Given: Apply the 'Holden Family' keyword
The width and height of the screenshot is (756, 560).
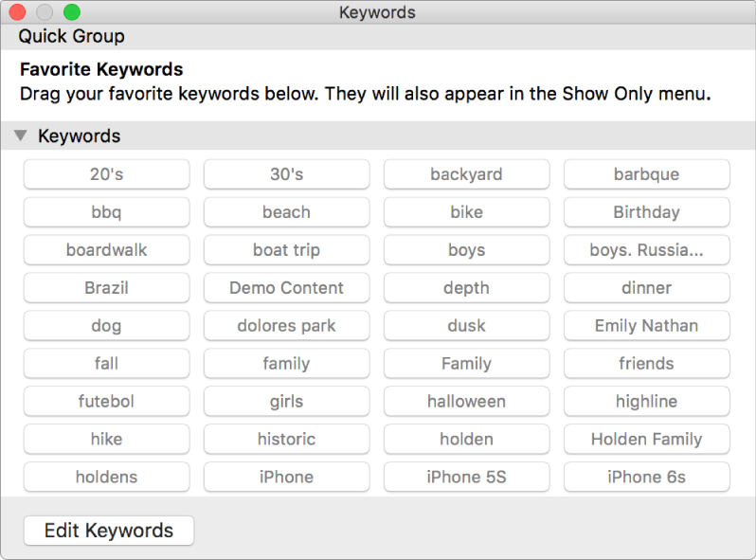Looking at the screenshot, I should (646, 440).
